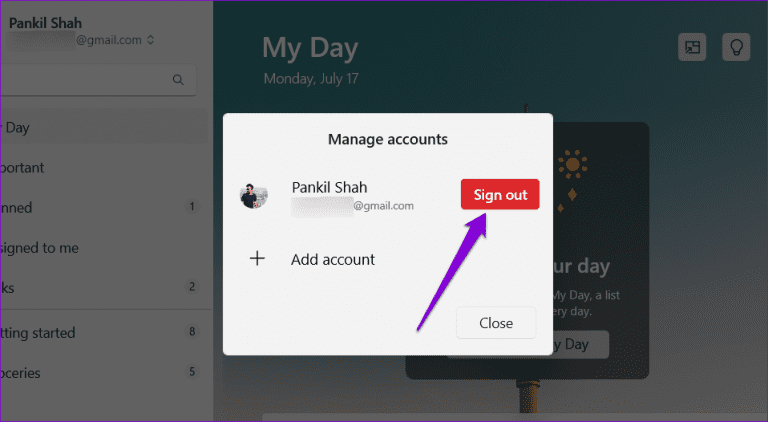The image size is (768, 422).
Task: Open the Getting started list
Action: point(103,332)
